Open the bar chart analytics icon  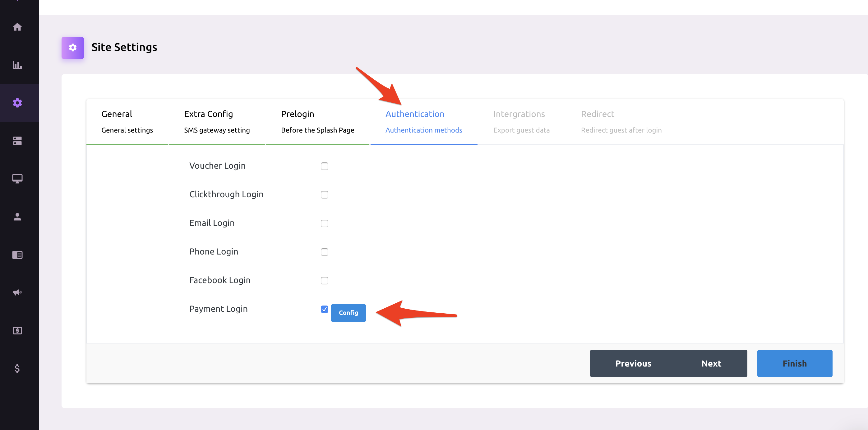pyautogui.click(x=17, y=65)
